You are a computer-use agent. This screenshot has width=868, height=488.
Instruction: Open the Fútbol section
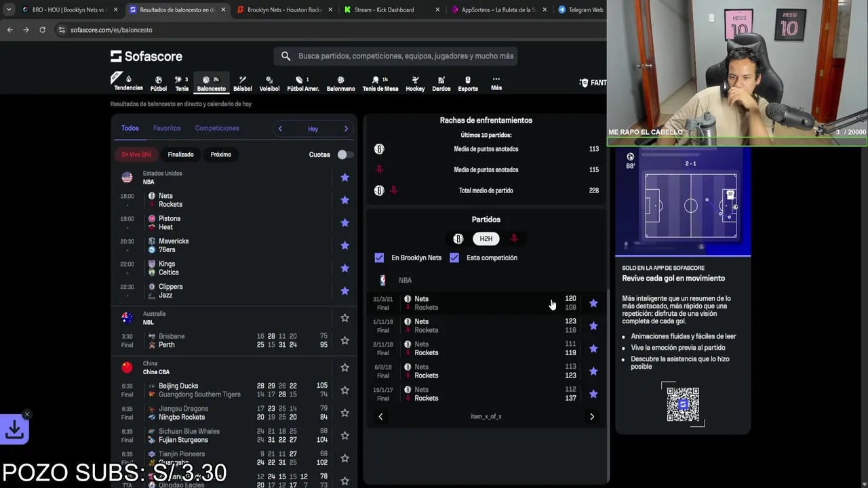pyautogui.click(x=159, y=83)
